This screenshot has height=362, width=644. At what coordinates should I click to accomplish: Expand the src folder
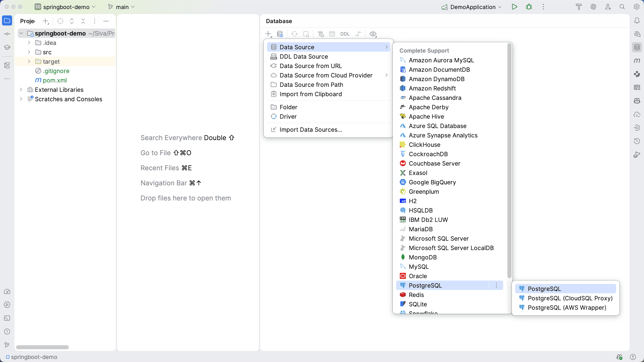[29, 52]
